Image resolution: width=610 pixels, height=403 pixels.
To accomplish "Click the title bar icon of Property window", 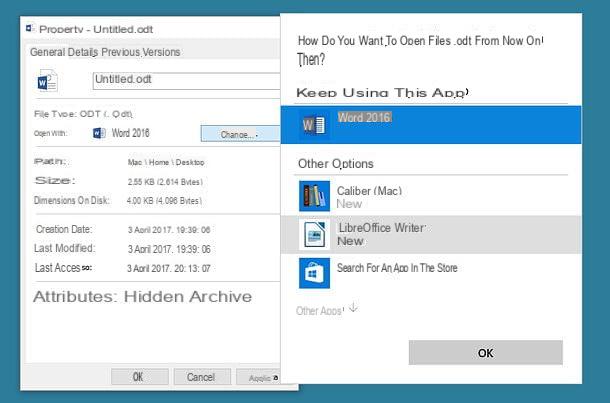I will [x=30, y=28].
